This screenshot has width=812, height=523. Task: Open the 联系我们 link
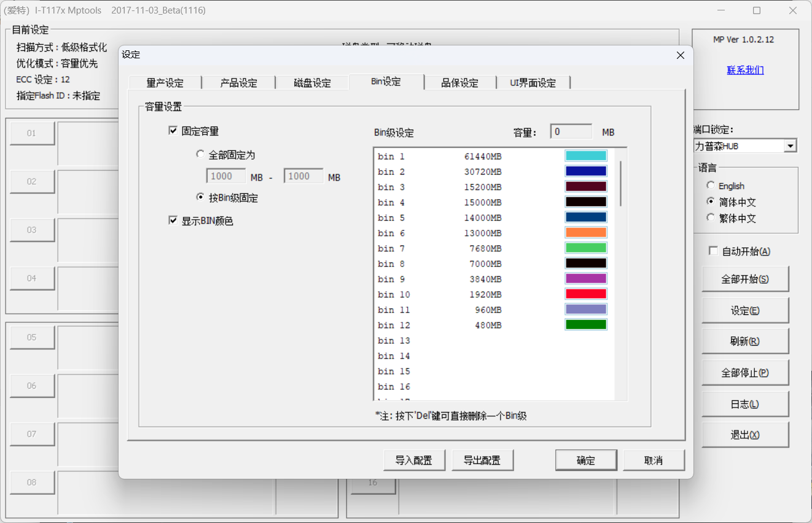pos(745,70)
